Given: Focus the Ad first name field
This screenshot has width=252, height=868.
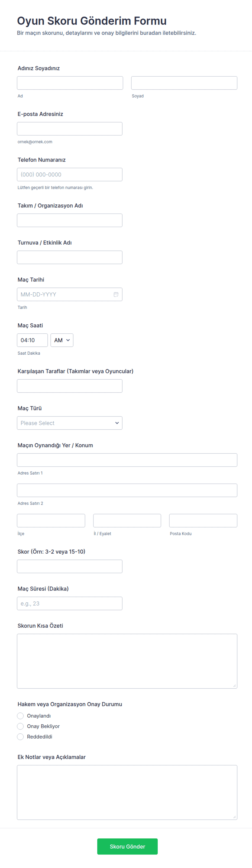Looking at the screenshot, I should pos(70,83).
